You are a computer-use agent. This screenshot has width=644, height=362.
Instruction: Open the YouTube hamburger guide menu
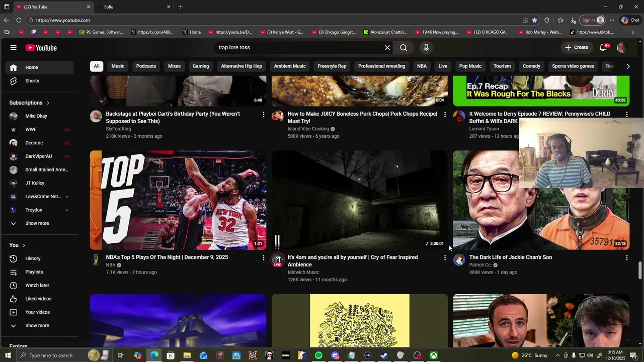click(13, 48)
